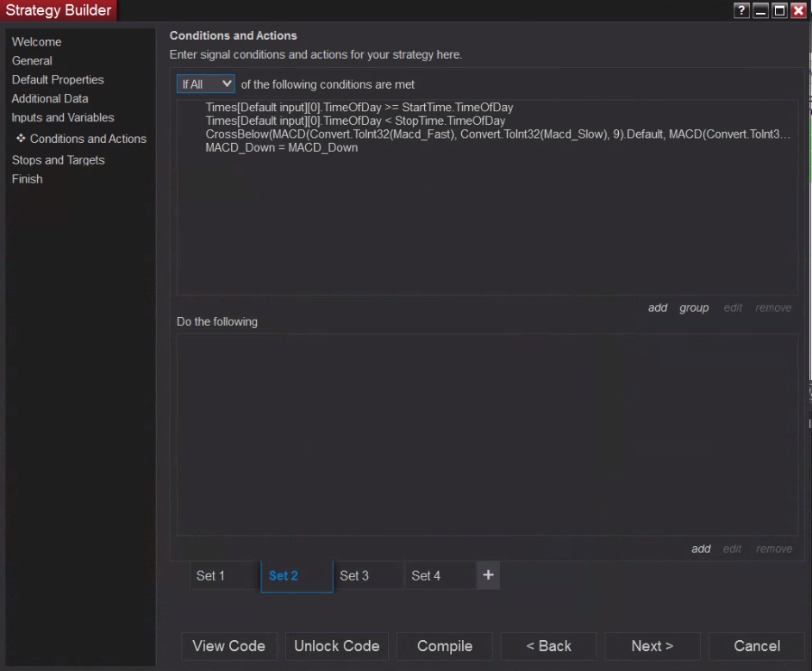
Task: Go to Additional Data page
Action: 50,98
